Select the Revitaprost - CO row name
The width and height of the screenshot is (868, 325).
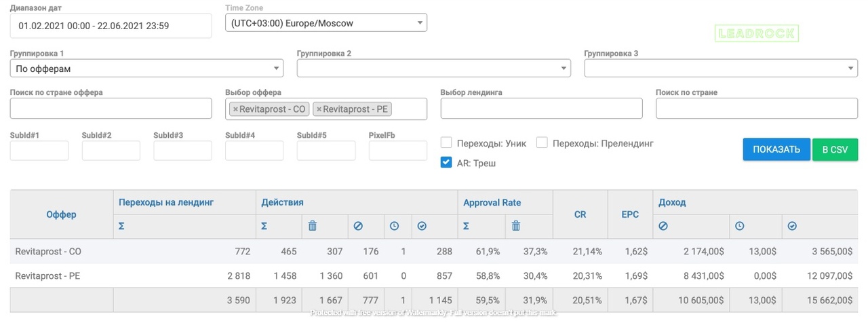(48, 251)
